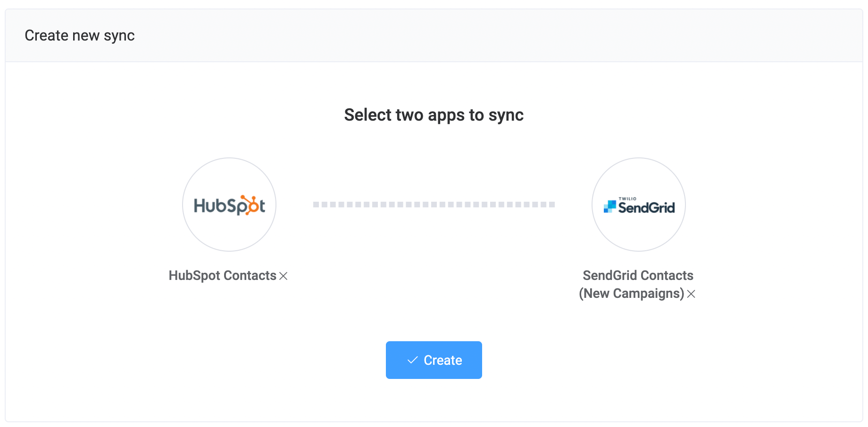
Task: Click the dotted connector between apps
Action: click(x=434, y=205)
